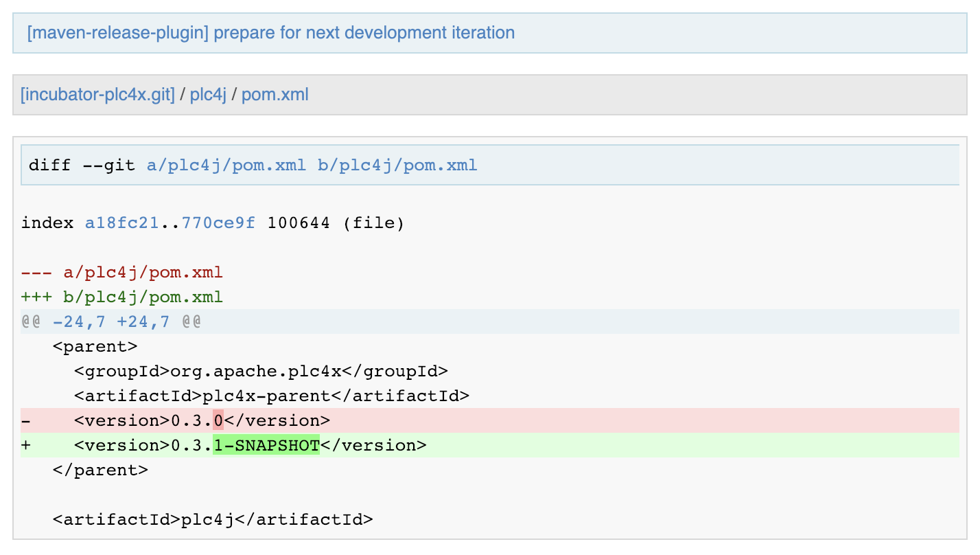Click the 100644 (file) mode text
The image size is (980, 555).
click(x=336, y=223)
